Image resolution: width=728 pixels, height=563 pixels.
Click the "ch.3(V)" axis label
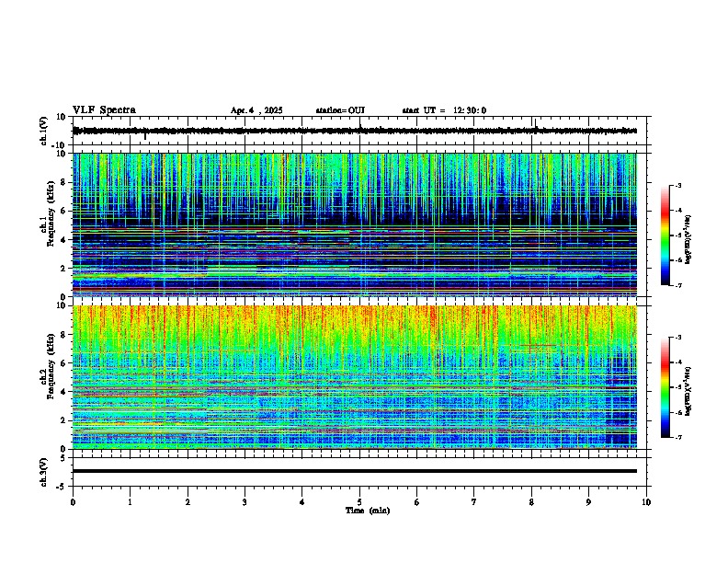(44, 472)
